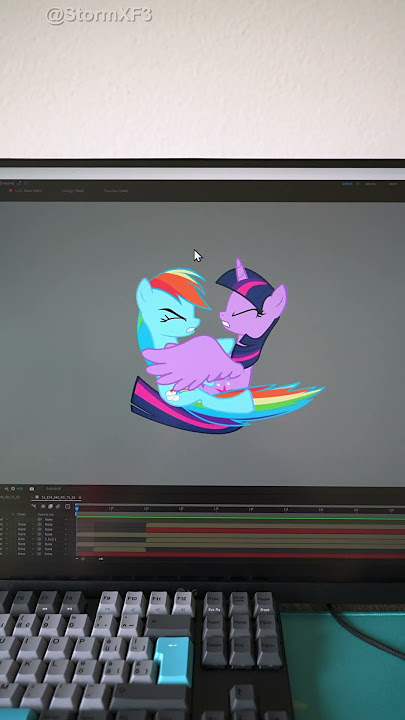Screen dimensions: 405x720
Task: Switch to the Default workspace
Action: coord(347,184)
